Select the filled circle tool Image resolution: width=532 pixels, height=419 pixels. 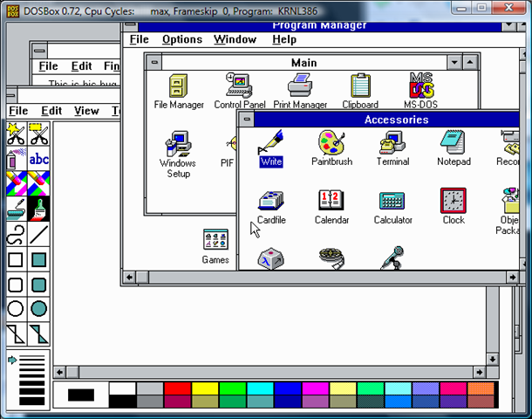39,308
